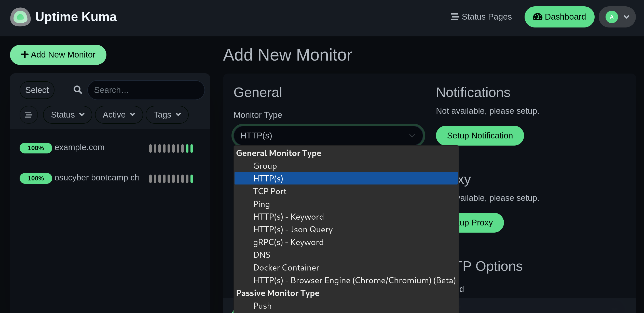
Task: Click the user avatar A icon
Action: [x=612, y=17]
